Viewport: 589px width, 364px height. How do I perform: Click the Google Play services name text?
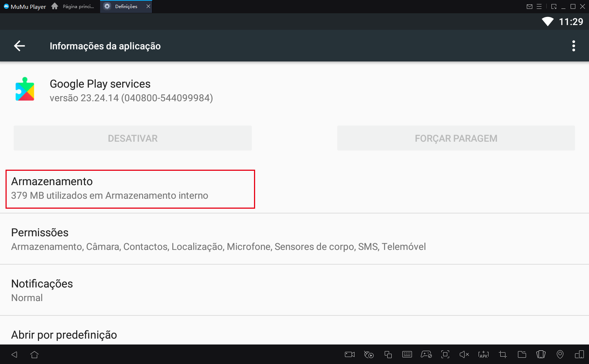pyautogui.click(x=100, y=84)
